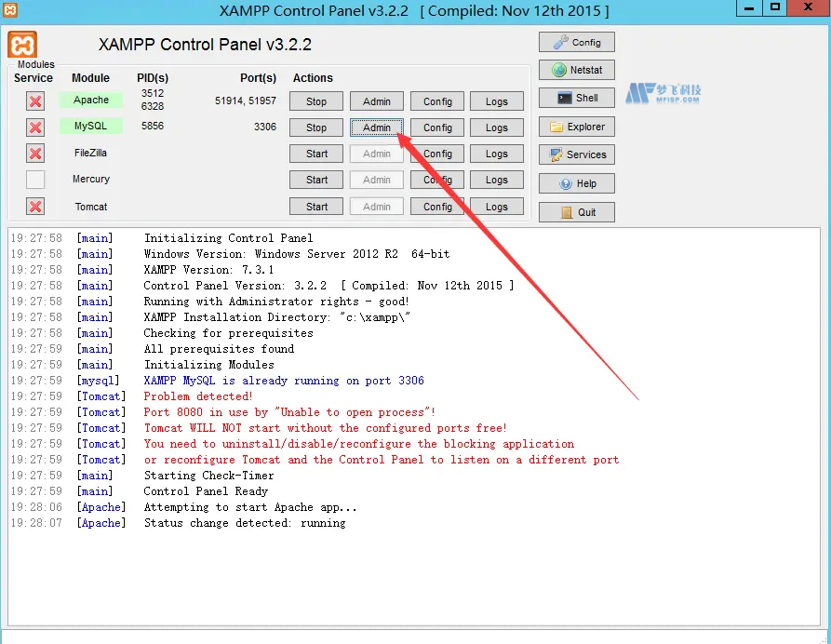831x644 pixels.
Task: Open MySQL Admin page
Action: 376,127
